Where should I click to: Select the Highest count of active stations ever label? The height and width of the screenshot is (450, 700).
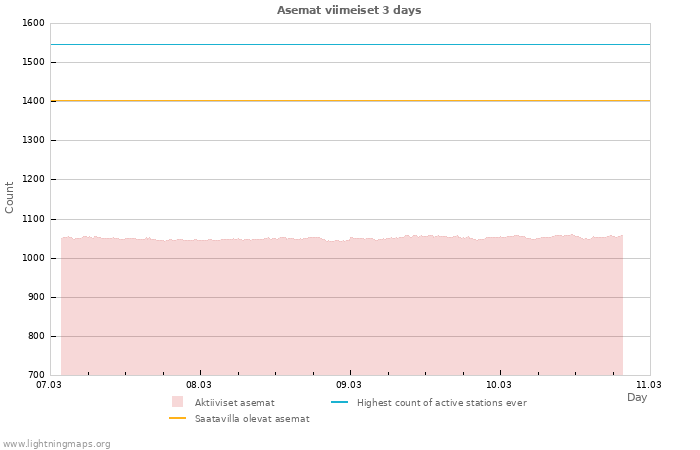coord(441,402)
